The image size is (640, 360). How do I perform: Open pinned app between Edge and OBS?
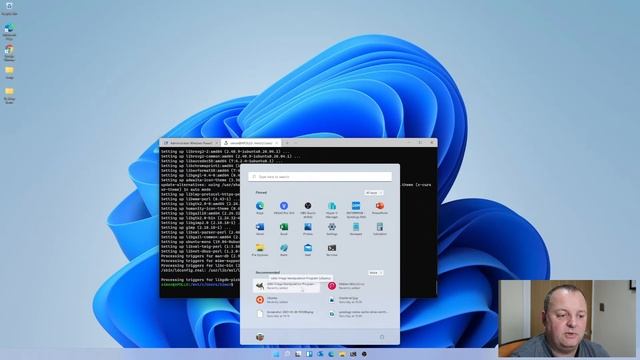coord(284,207)
